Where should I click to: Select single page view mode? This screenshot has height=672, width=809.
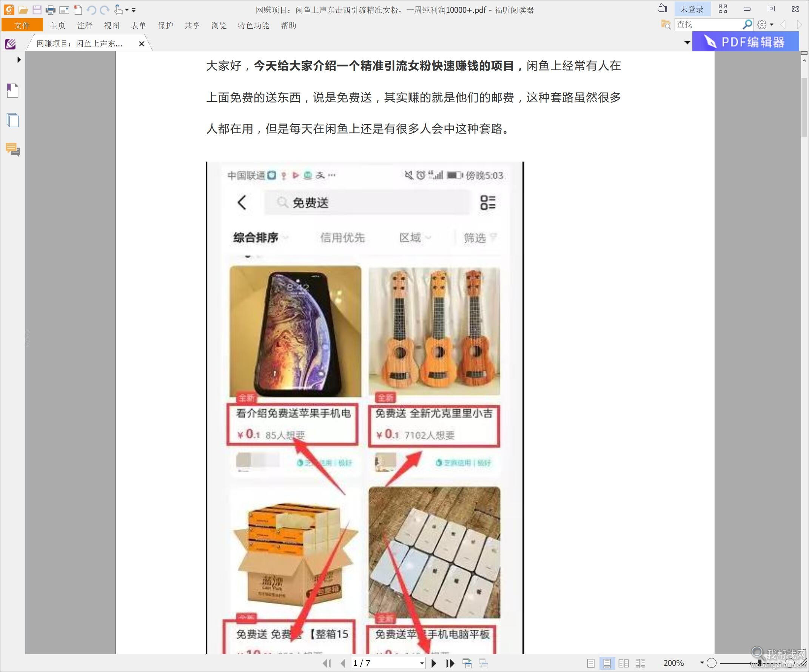[x=590, y=663]
